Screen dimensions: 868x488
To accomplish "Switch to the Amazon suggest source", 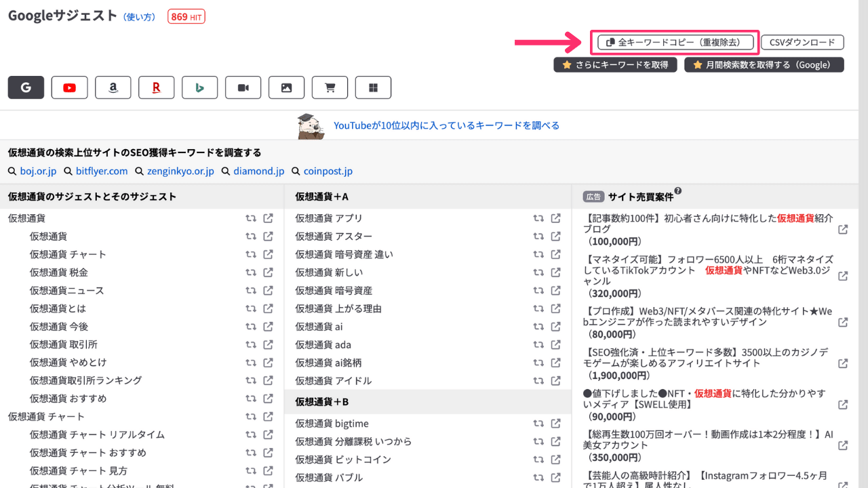I will (x=113, y=87).
